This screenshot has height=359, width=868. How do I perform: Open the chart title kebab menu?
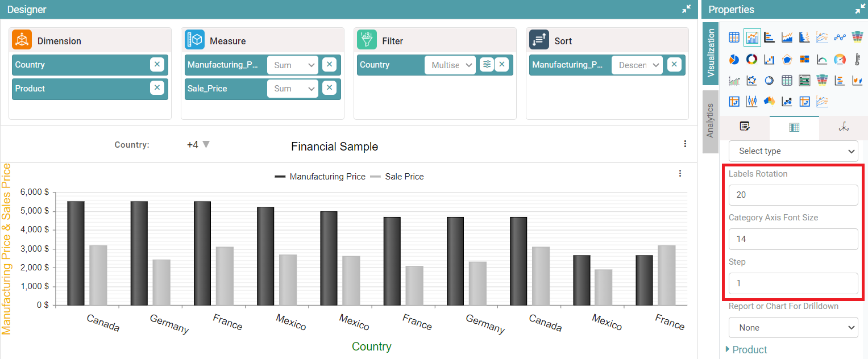(685, 144)
